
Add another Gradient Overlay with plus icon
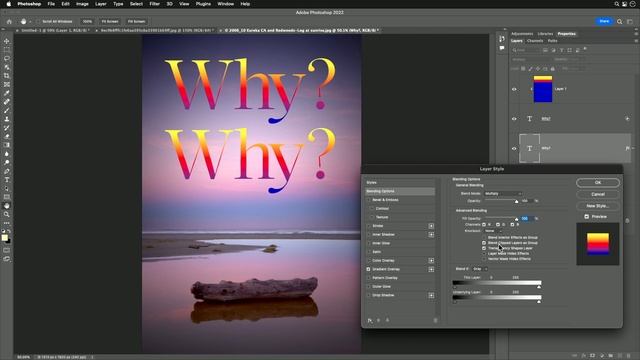[x=431, y=269]
